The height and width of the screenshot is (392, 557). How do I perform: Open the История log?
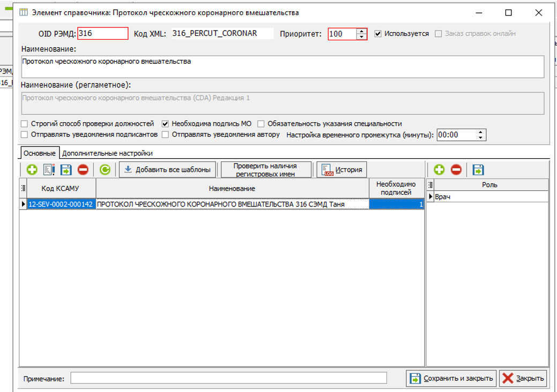pos(341,169)
